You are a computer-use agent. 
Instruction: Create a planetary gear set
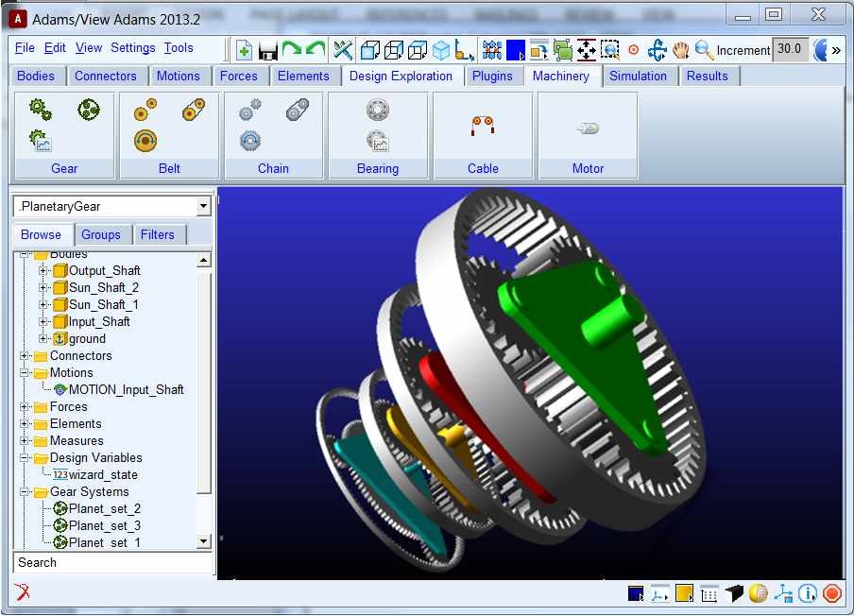pos(89,110)
